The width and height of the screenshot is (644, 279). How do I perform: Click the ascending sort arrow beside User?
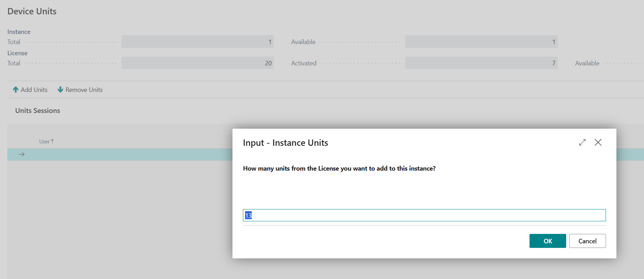pos(52,141)
